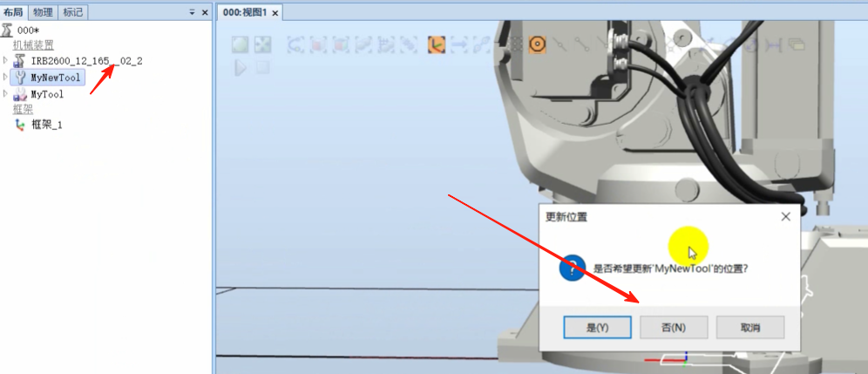Select the 框架_1 item in tree
The height and width of the screenshot is (374, 868).
[x=46, y=125]
